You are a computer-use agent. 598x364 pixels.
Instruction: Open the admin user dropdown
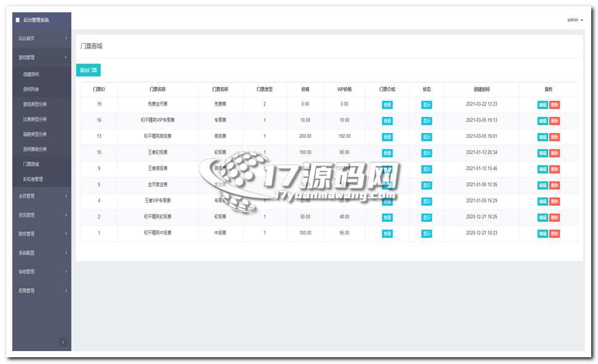[x=575, y=20]
